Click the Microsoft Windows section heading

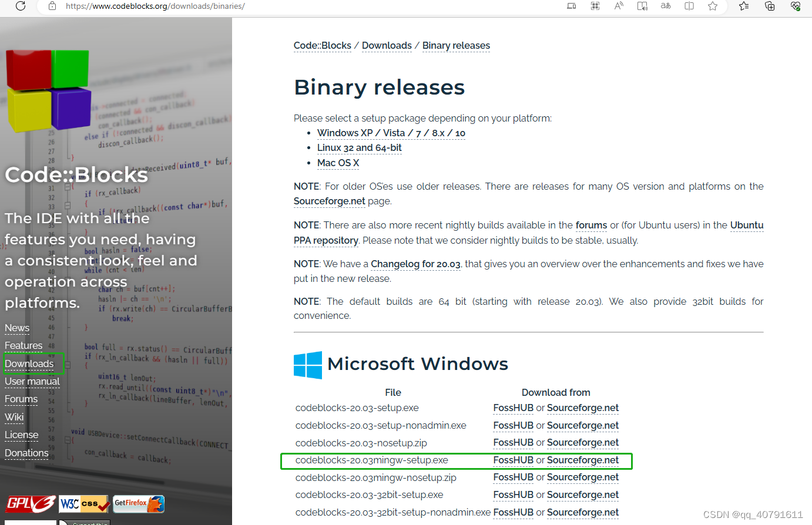coord(418,364)
